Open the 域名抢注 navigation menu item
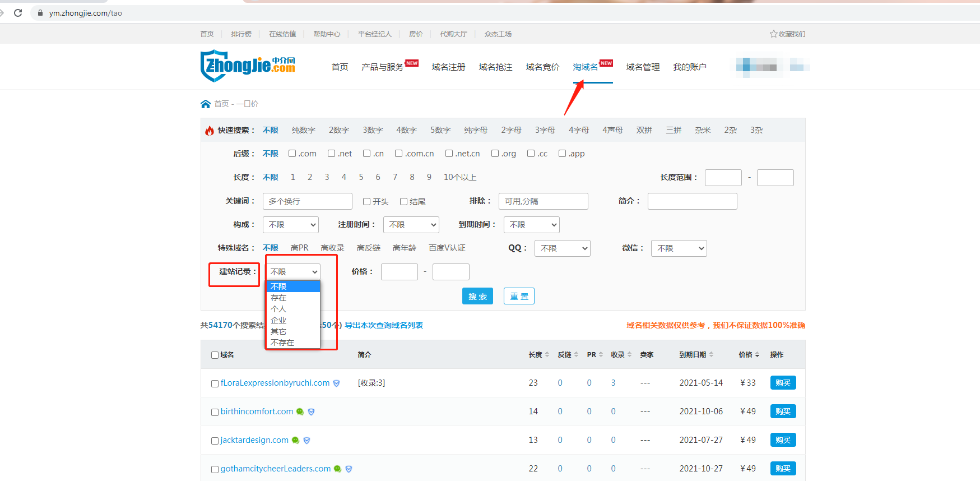 tap(495, 67)
